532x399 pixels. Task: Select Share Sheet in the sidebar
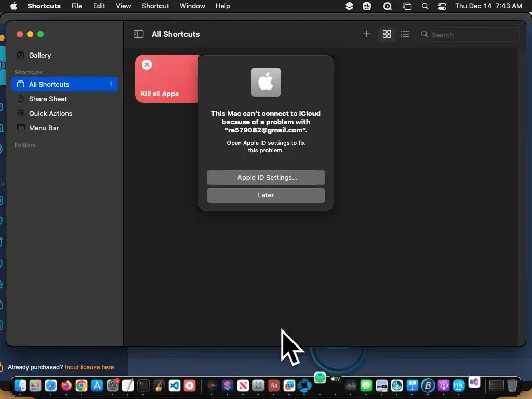click(65, 99)
